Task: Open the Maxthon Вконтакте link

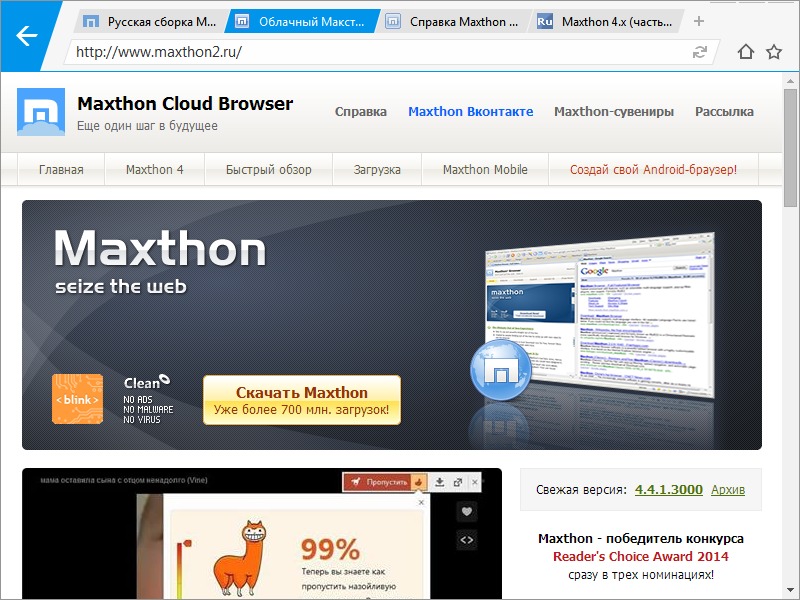Action: [x=470, y=112]
